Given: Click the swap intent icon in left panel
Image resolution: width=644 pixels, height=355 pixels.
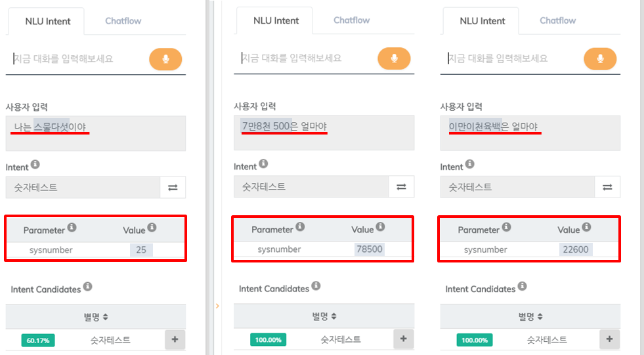Looking at the screenshot, I should point(173,188).
